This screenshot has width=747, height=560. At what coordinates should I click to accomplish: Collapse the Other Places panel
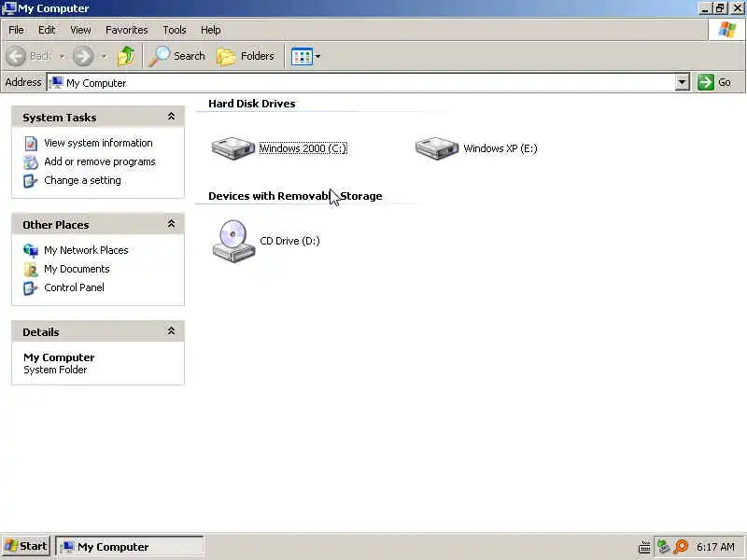tap(171, 224)
